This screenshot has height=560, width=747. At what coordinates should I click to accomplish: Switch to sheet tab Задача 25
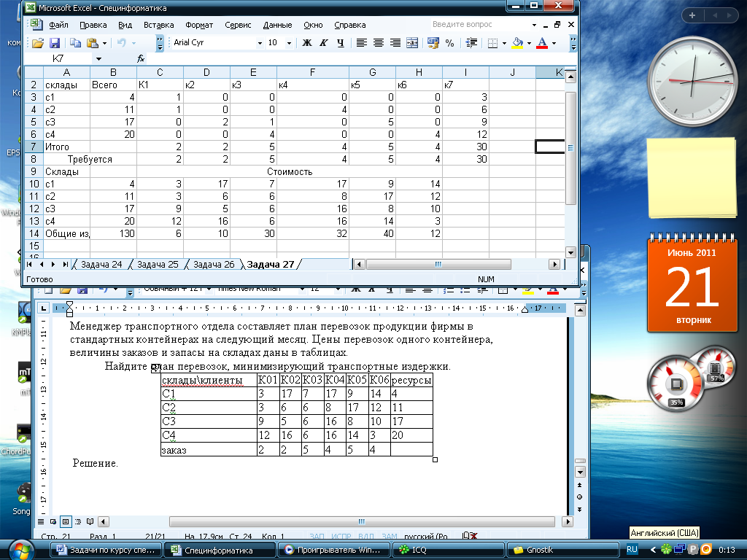pos(158,264)
